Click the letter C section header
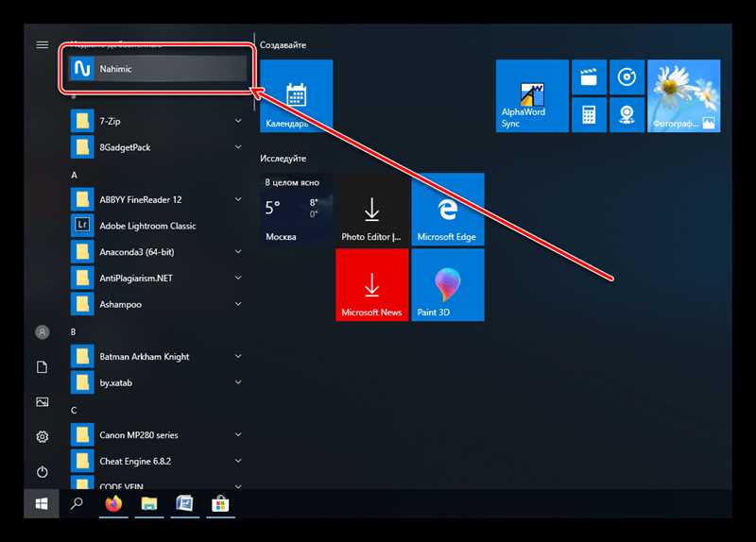This screenshot has height=542, width=756. point(74,411)
